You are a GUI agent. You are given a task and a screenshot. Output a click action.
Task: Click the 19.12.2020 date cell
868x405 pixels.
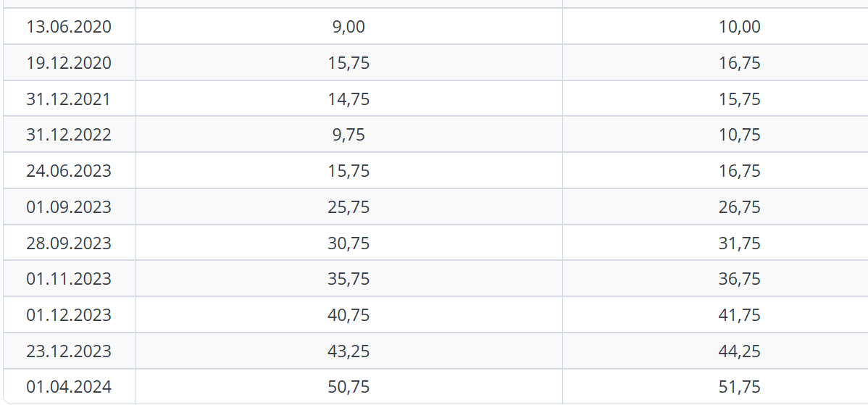pyautogui.click(x=69, y=62)
